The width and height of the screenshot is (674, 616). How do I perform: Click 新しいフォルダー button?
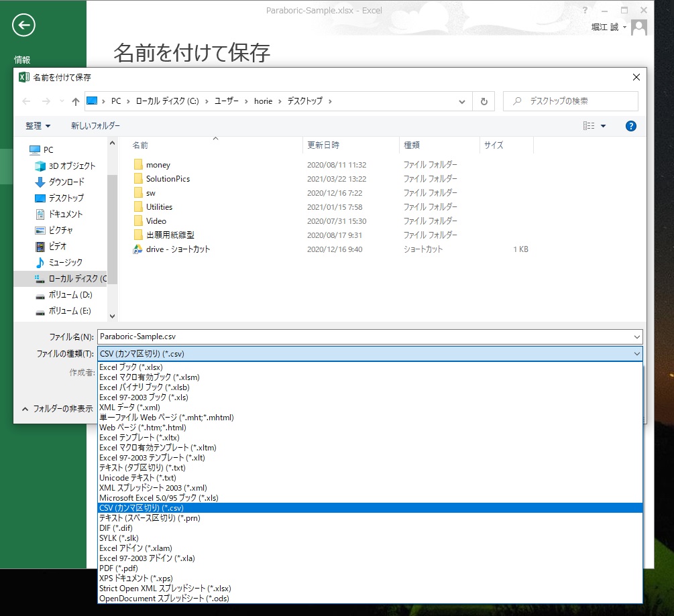[95, 126]
